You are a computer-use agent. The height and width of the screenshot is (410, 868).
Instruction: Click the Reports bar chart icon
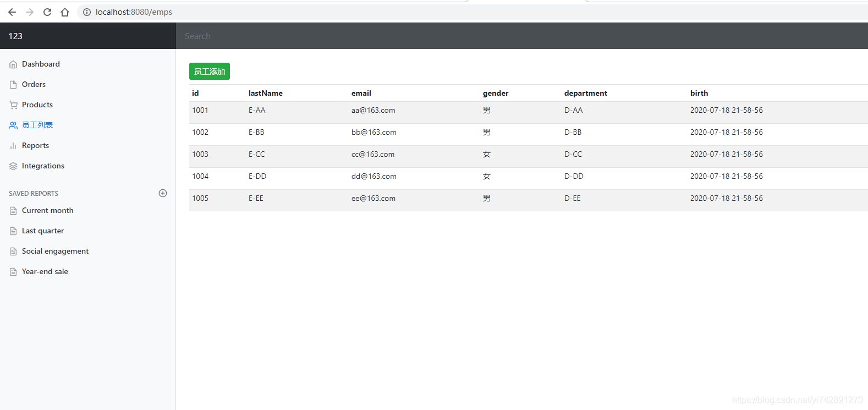click(13, 146)
